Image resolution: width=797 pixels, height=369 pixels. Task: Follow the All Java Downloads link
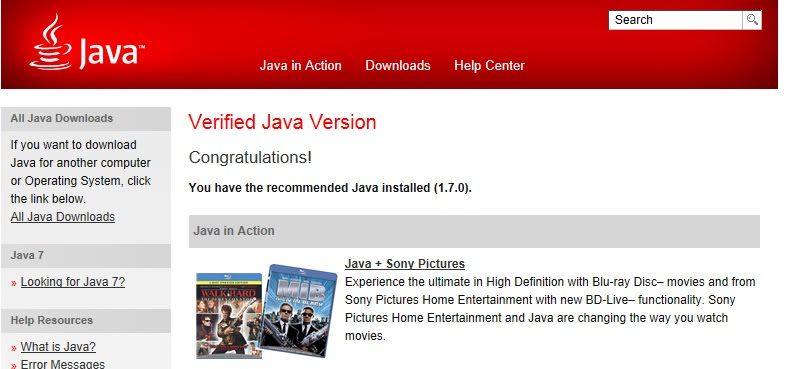click(63, 217)
